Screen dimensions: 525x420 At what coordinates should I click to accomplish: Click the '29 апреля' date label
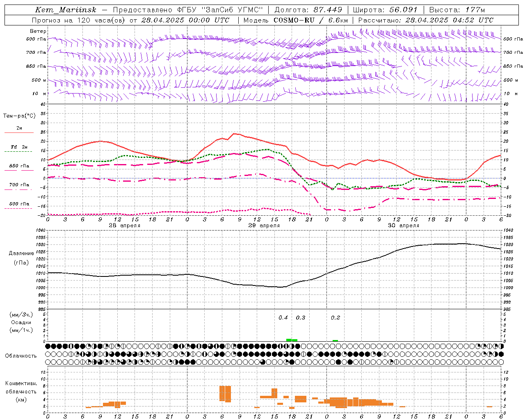point(264,226)
